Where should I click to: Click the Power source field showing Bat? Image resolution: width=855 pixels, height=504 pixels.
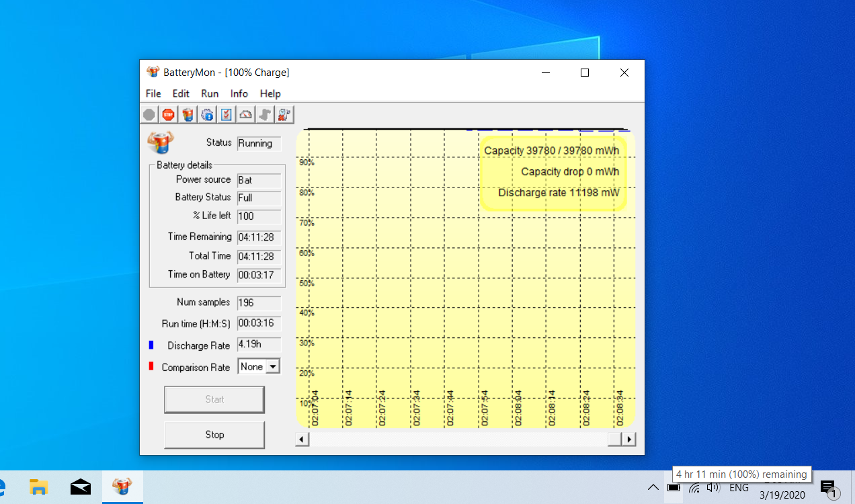(259, 180)
